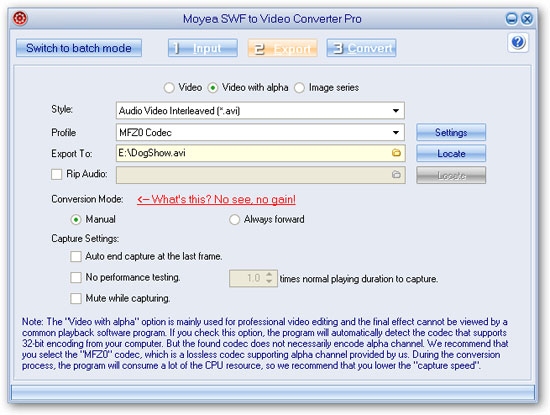Open "What's this? No see, no gain!" link
The width and height of the screenshot is (550, 415).
pos(216,200)
